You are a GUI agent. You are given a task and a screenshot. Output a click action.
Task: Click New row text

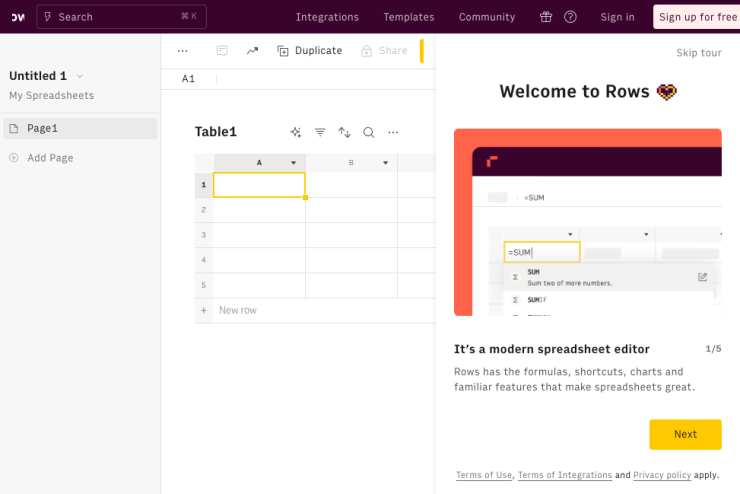pos(238,310)
